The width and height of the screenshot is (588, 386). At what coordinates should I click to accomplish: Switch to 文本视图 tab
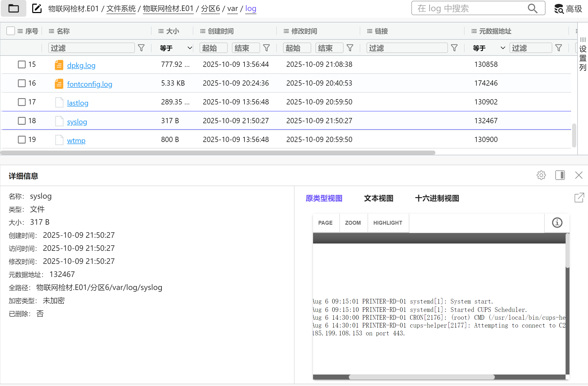click(379, 198)
